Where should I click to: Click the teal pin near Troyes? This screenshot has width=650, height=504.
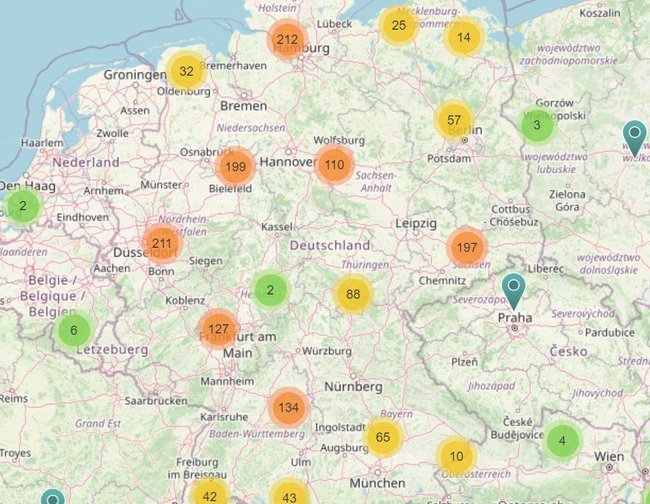tap(53, 497)
